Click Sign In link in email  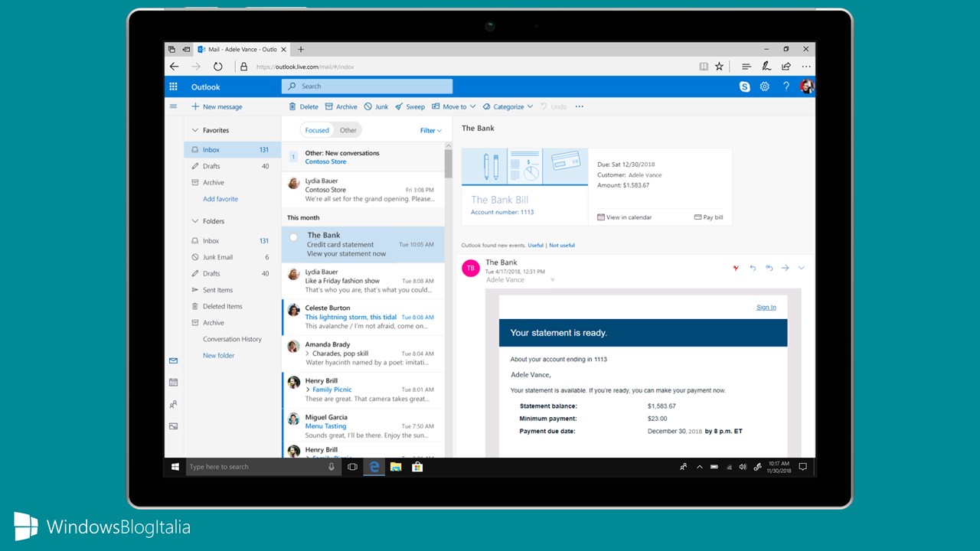tap(766, 307)
